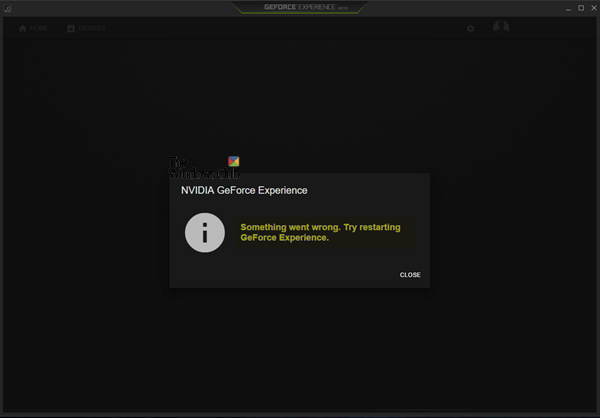Click the 'Something went wrong' error message
600x418 pixels.
coord(320,232)
